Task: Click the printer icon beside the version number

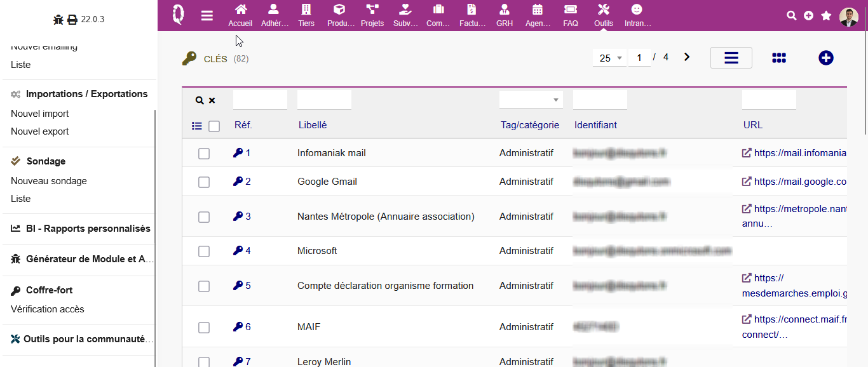Action: (72, 20)
